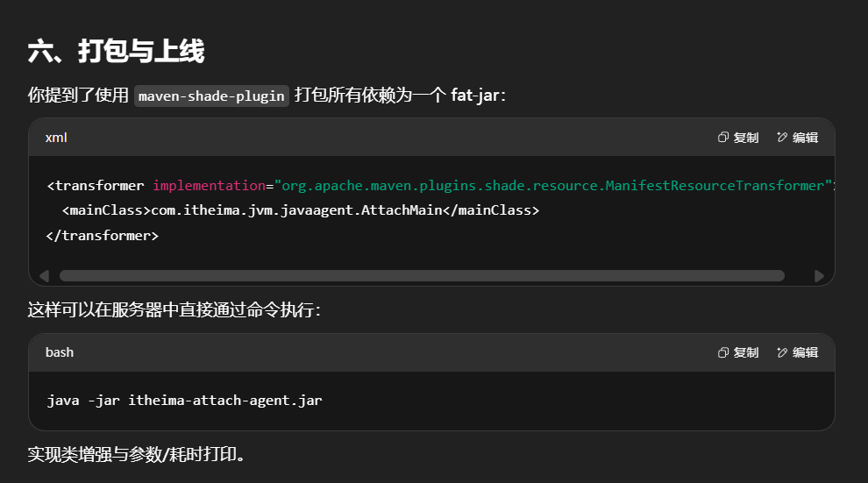Click the scrollbar's left arrow in xml block
868x483 pixels.
44,276
